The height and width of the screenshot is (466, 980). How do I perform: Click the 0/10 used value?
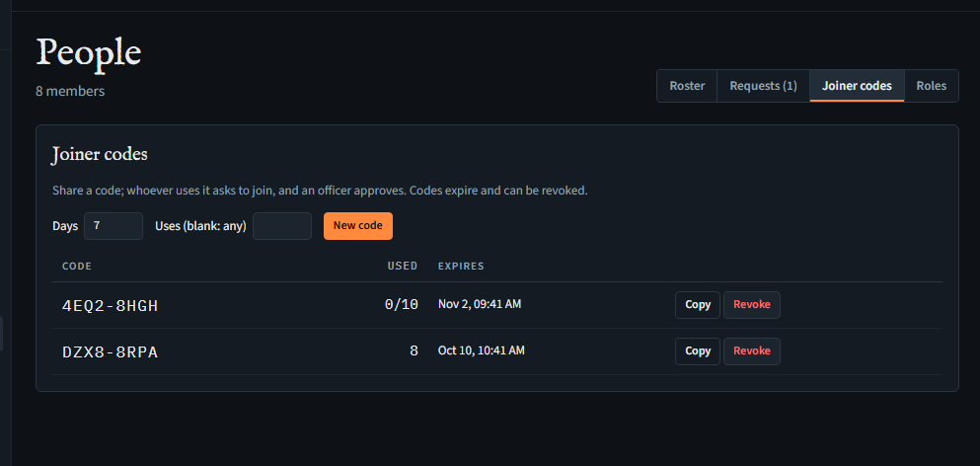[402, 305]
